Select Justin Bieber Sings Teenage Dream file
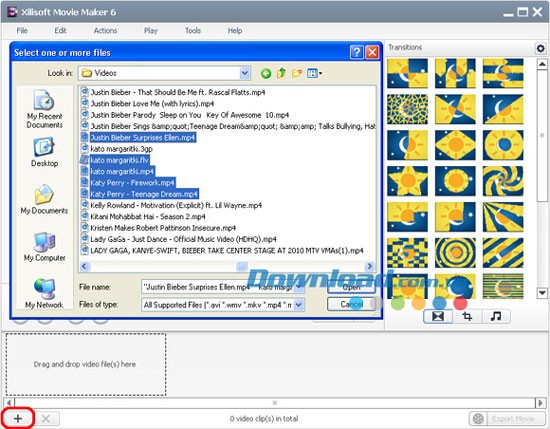 [x=228, y=126]
